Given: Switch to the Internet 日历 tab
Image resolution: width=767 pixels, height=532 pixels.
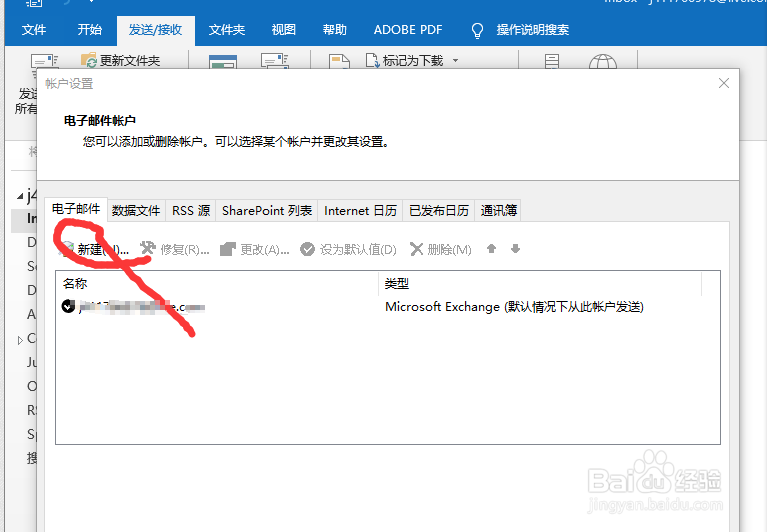Looking at the screenshot, I should tap(360, 211).
